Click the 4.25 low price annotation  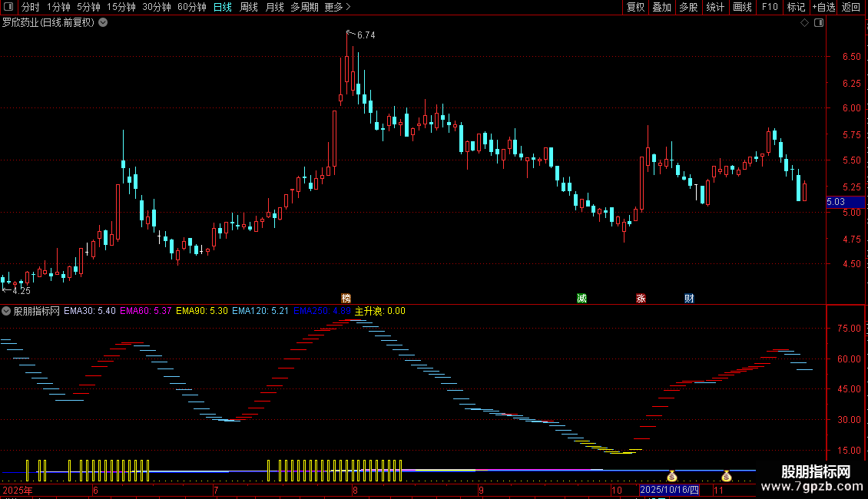click(x=21, y=290)
